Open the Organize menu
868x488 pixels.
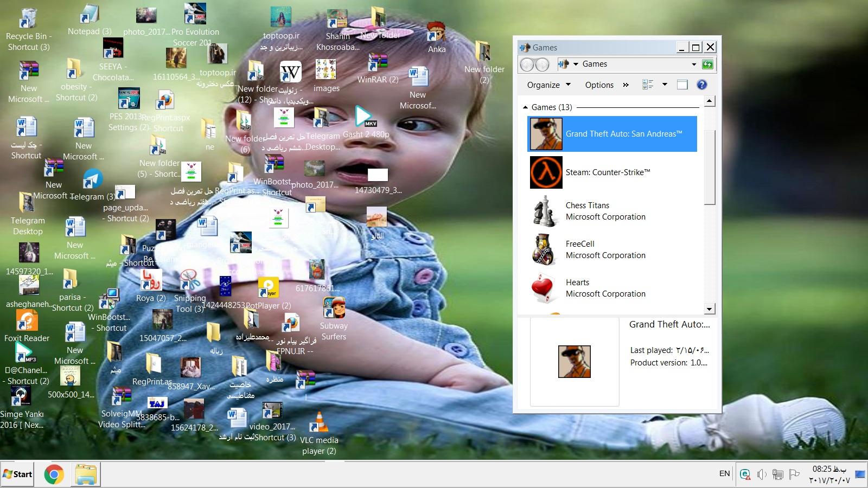click(548, 85)
